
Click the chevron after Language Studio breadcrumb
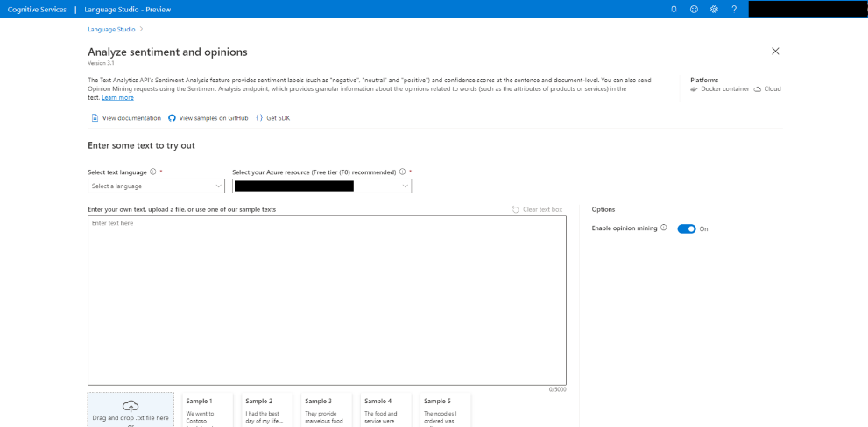click(x=142, y=29)
